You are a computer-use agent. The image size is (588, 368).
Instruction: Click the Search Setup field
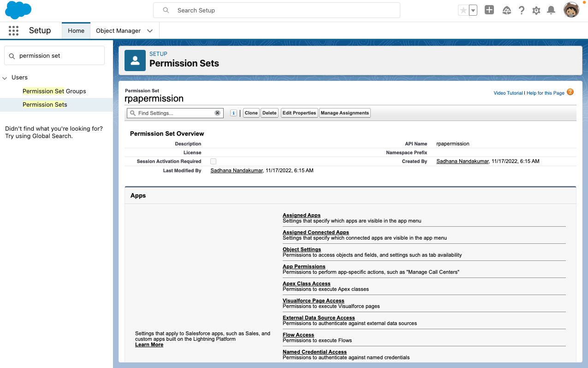pyautogui.click(x=277, y=10)
